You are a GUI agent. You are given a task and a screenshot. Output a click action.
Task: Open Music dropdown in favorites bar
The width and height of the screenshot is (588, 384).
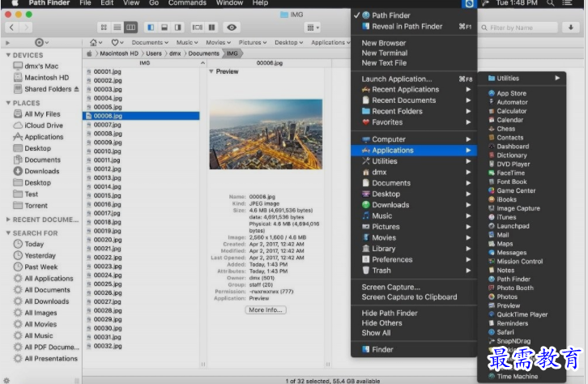pyautogui.click(x=187, y=42)
